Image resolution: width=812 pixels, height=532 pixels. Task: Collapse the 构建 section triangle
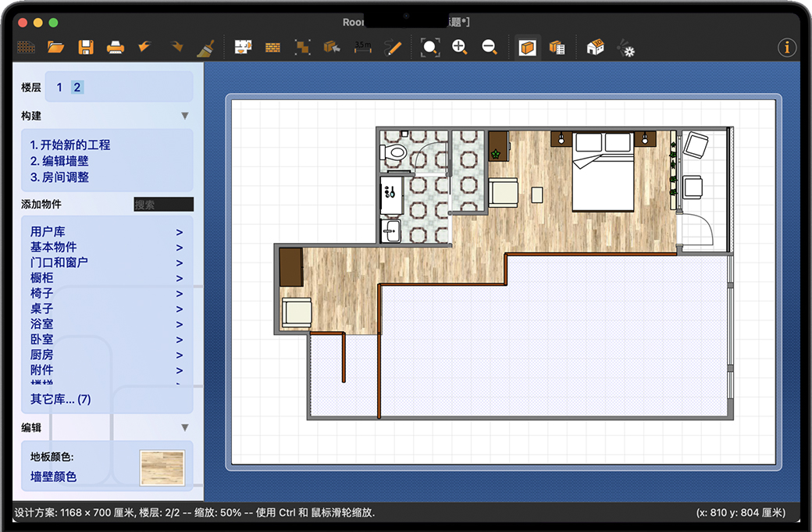pos(185,116)
